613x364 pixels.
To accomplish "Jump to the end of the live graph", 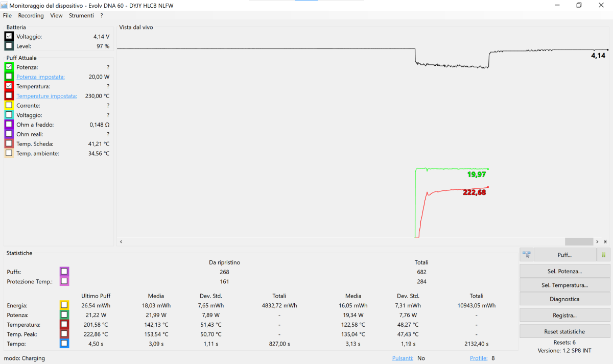I will [605, 241].
